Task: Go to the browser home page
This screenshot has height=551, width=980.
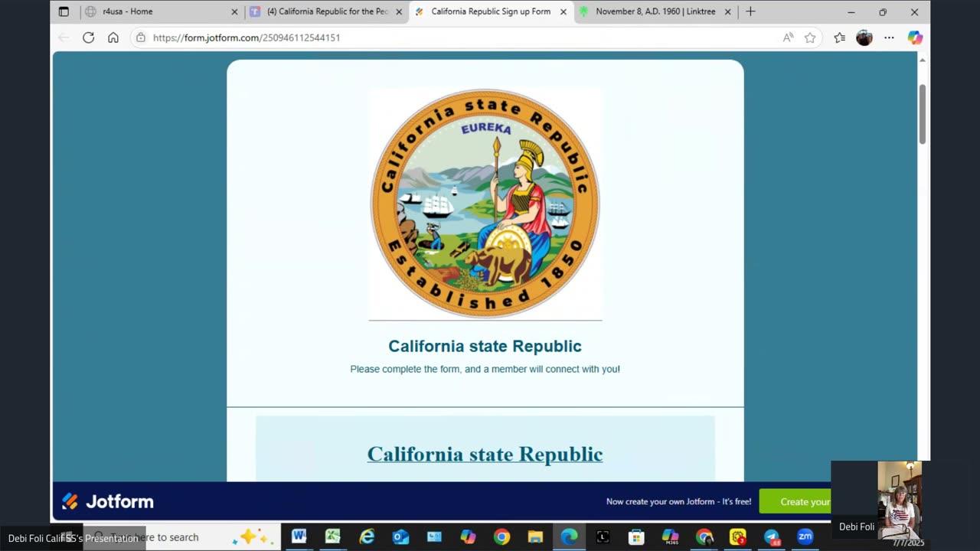Action: 113,37
